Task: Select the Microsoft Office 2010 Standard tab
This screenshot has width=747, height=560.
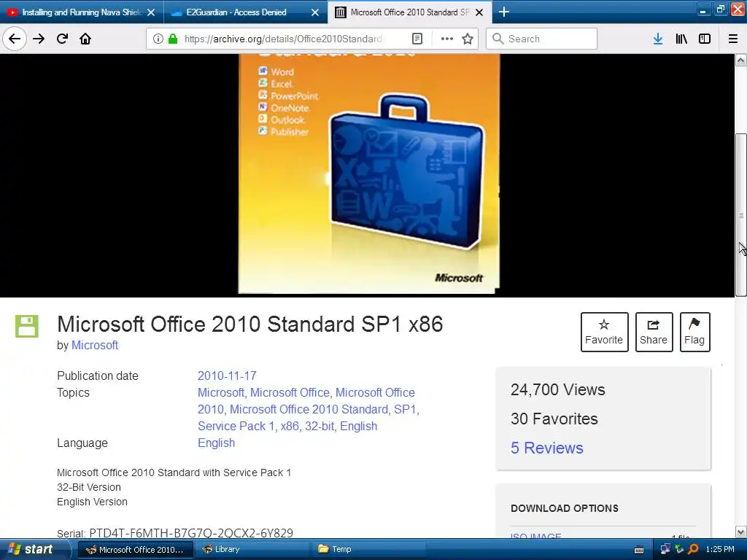Action: tap(409, 12)
